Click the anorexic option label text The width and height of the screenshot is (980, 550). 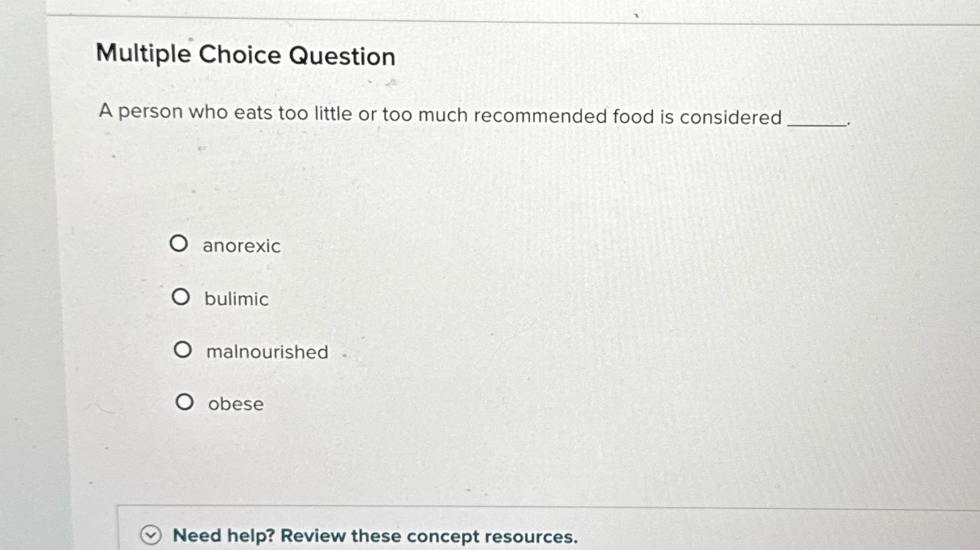tap(241, 246)
